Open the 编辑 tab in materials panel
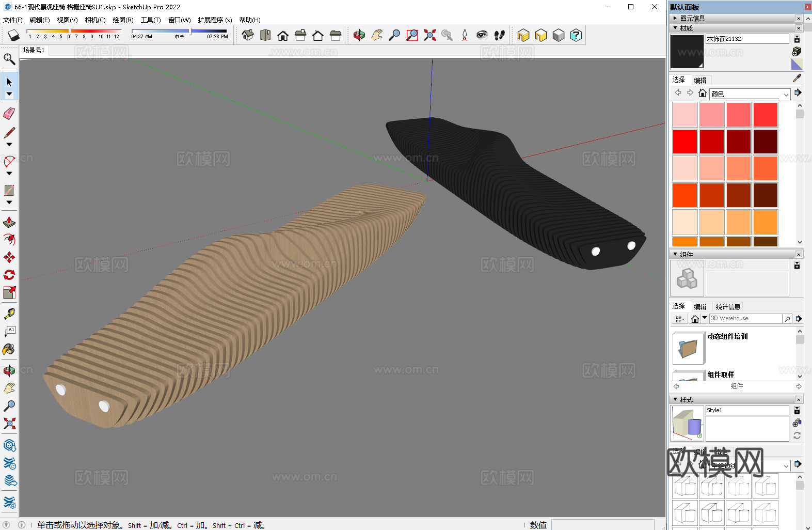 (x=700, y=81)
